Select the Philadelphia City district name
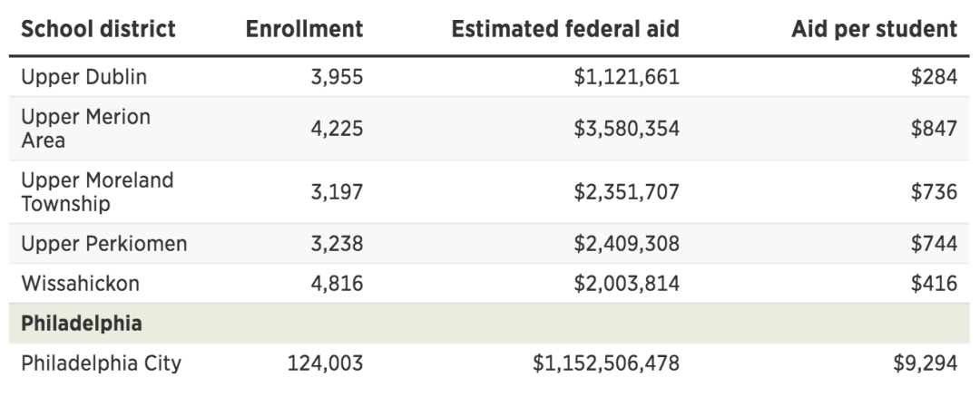Viewport: 980px width, 397px height. (101, 364)
